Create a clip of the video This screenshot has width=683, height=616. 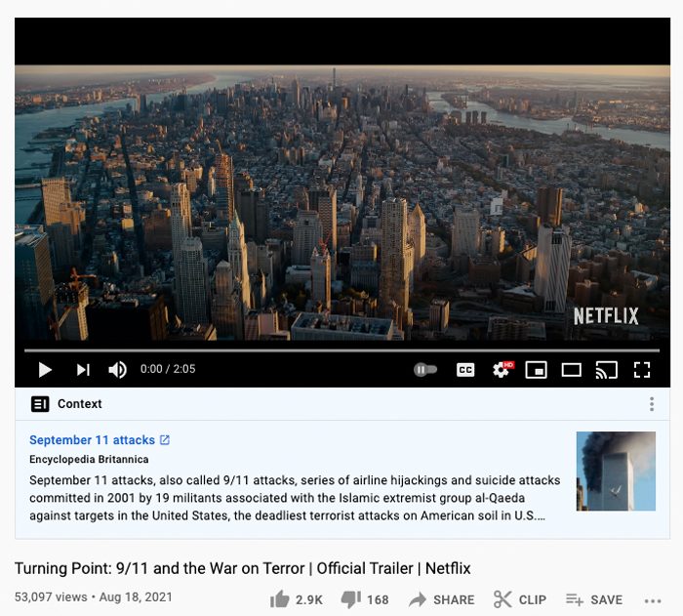pyautogui.click(x=520, y=599)
